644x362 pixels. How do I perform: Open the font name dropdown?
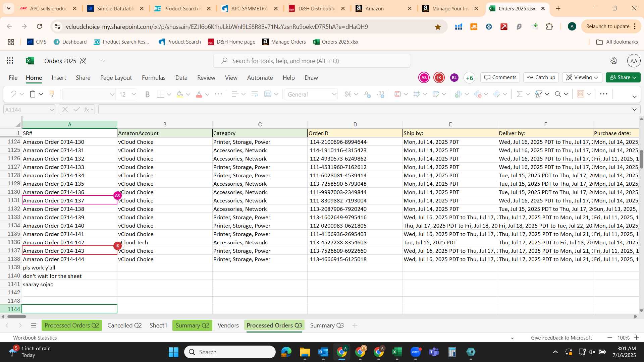click(112, 94)
